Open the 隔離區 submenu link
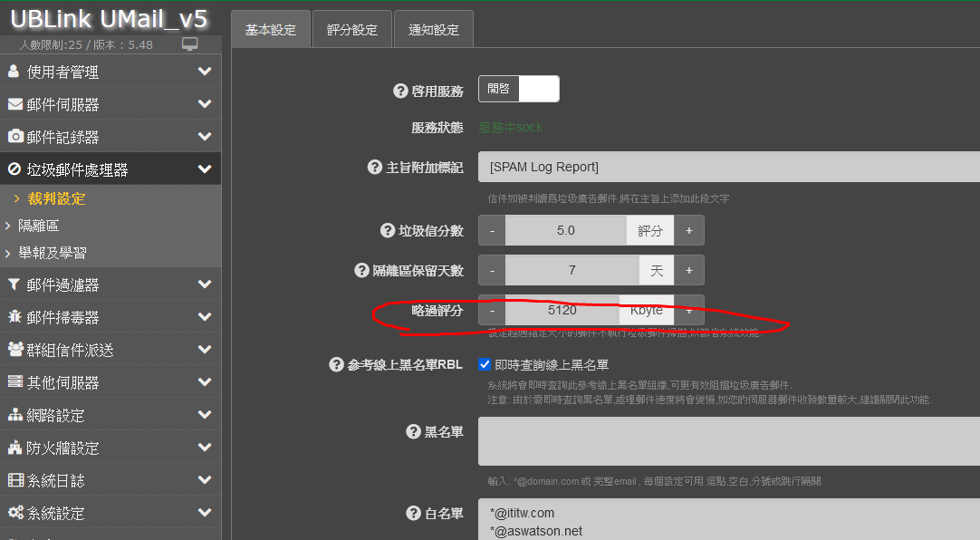This screenshot has width=980, height=540. point(39,226)
